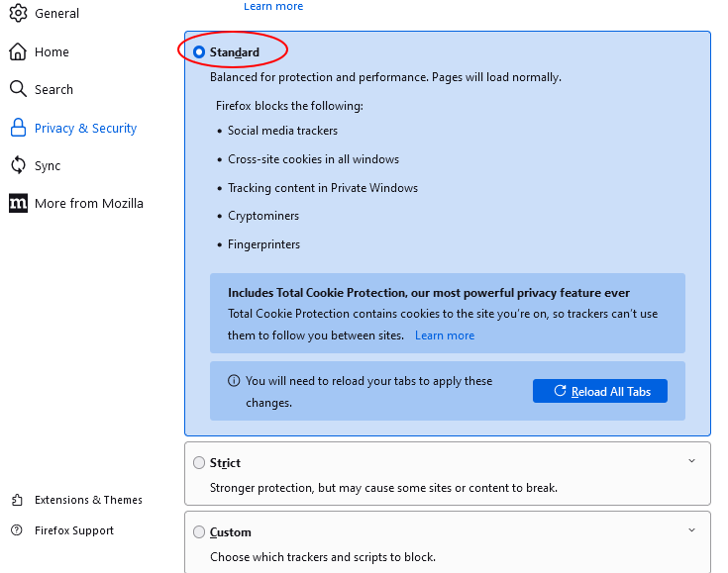Select the Standard protection radio button
The width and height of the screenshot is (728, 573).
click(200, 52)
